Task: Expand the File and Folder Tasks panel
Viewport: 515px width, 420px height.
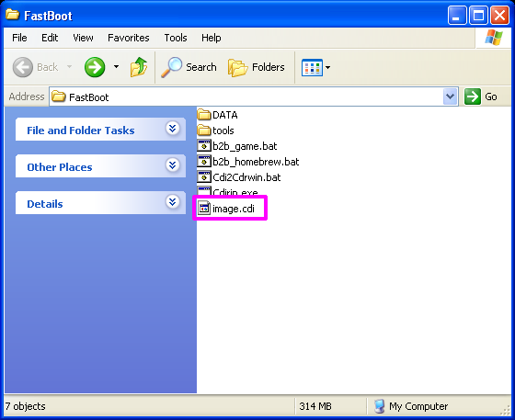Action: [173, 129]
